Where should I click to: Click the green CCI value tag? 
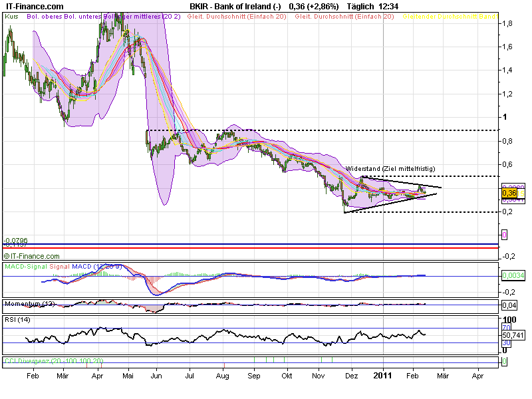coord(504,362)
